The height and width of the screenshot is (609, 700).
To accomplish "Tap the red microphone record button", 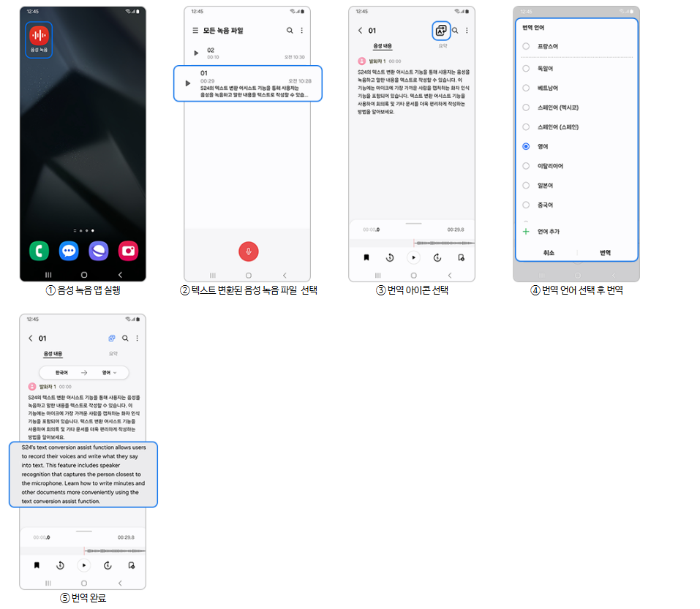I will (x=248, y=251).
